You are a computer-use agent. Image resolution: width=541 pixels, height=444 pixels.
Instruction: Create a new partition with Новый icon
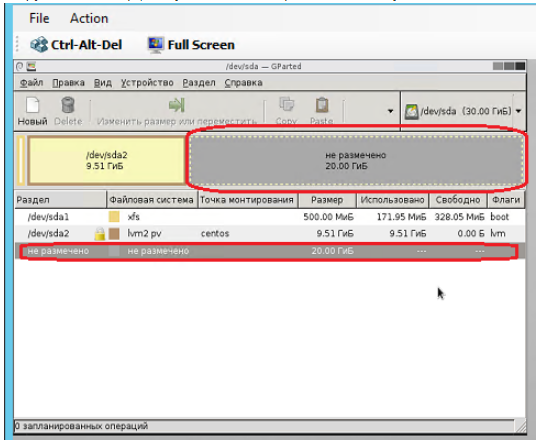[x=32, y=105]
